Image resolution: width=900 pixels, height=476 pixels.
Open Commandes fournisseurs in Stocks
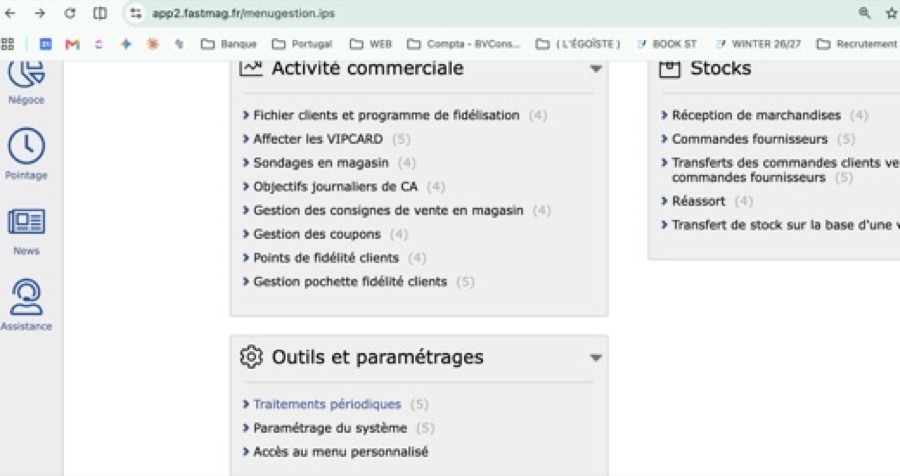click(750, 139)
